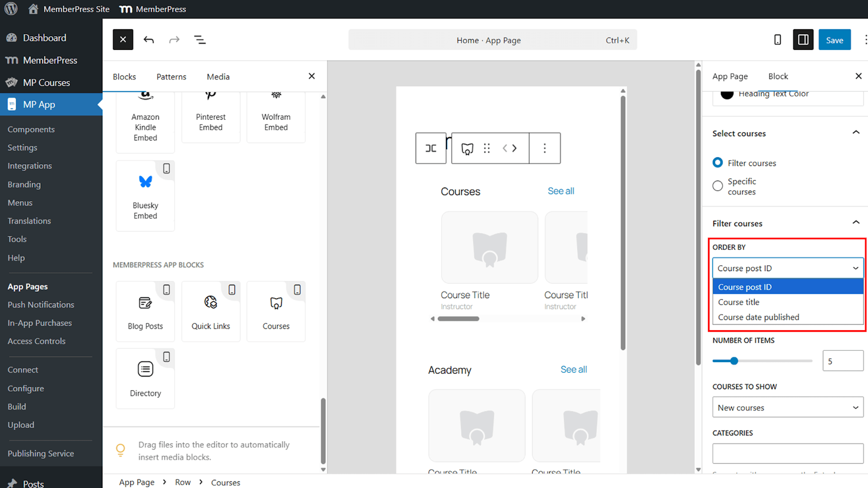868x488 pixels.
Task: Switch to the App Page settings tab
Action: (x=730, y=76)
